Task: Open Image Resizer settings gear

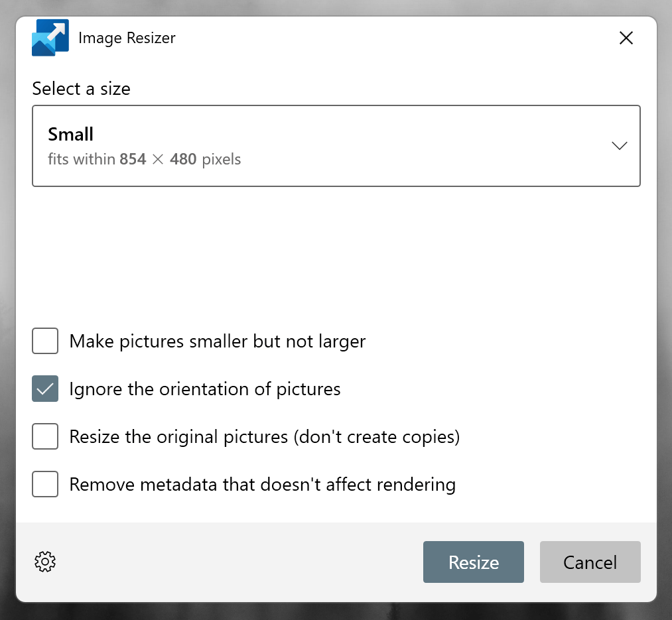Action: [x=45, y=562]
